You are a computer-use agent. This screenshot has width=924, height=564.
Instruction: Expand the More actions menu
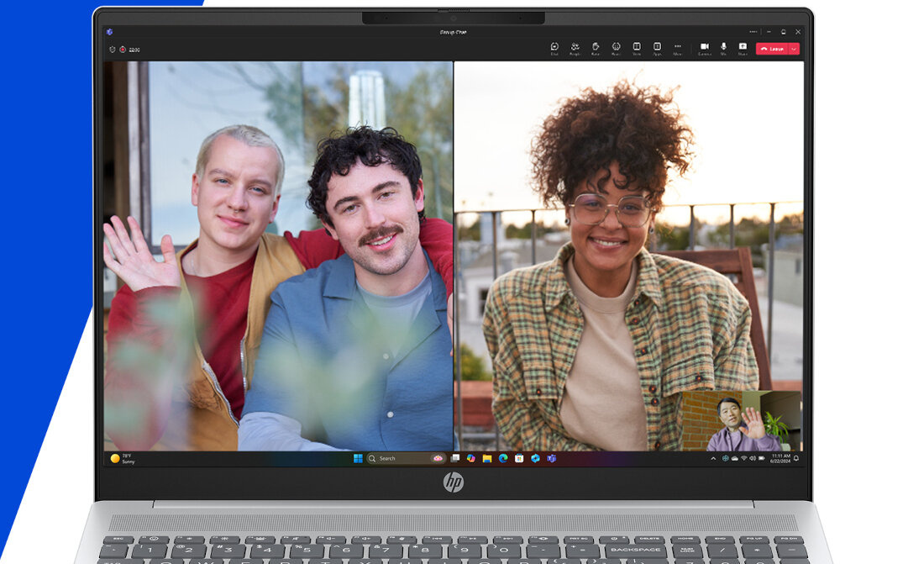678,47
